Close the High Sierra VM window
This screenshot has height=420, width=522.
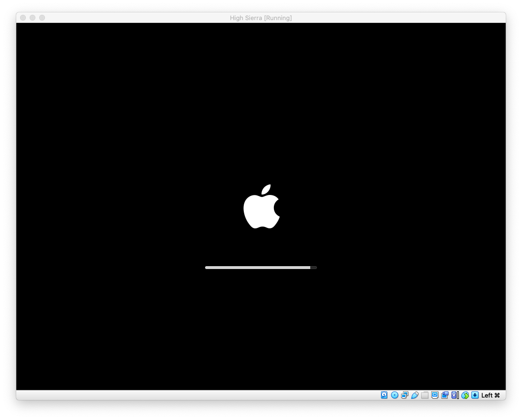click(23, 18)
